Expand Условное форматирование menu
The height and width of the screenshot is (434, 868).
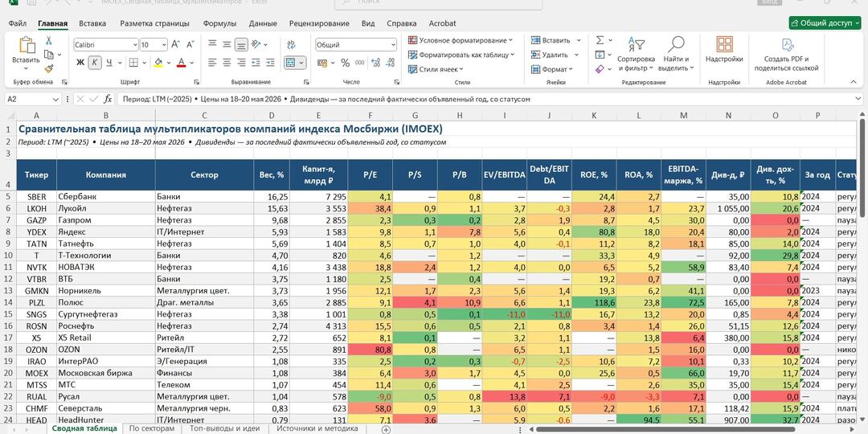pos(460,40)
